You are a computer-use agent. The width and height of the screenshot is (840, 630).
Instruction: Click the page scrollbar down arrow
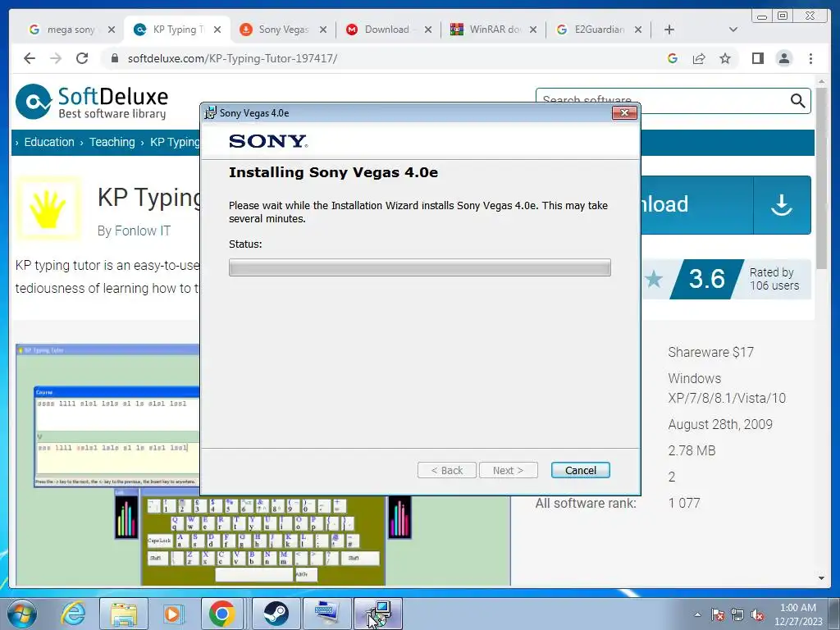click(x=821, y=578)
